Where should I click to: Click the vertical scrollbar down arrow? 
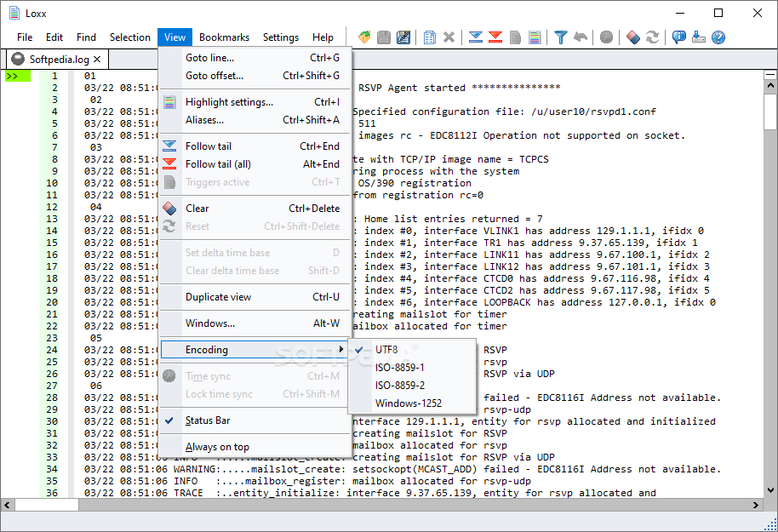[770, 490]
